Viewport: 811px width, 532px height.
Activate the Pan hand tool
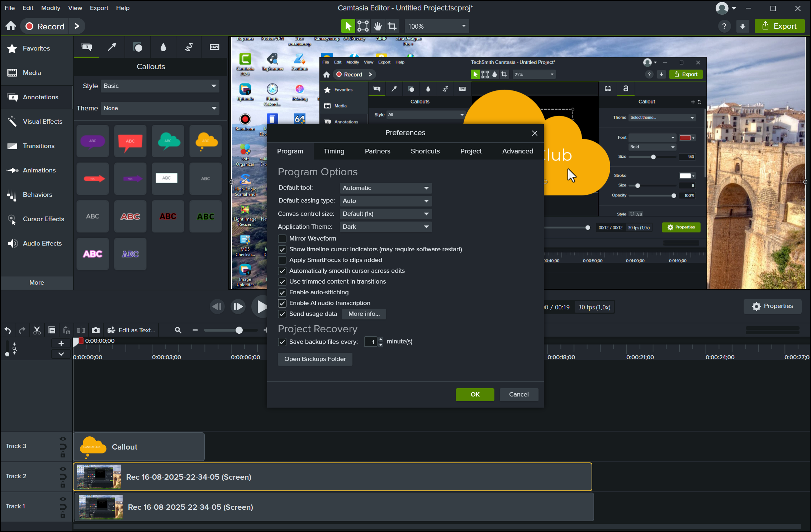378,26
